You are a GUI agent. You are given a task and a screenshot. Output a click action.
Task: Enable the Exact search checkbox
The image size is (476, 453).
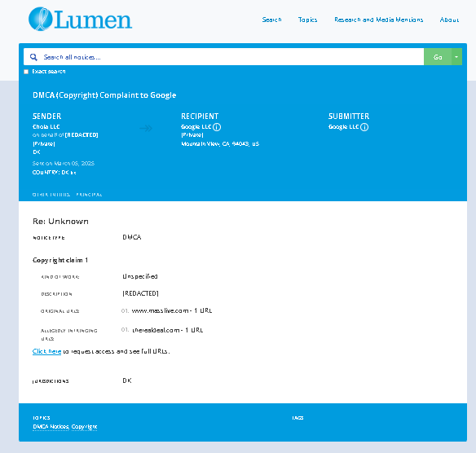pos(26,72)
